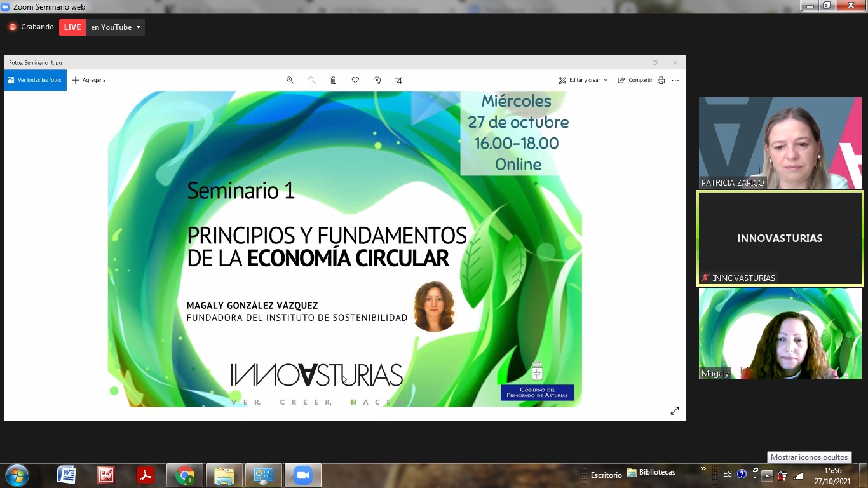868x488 pixels.
Task: Mark photo as favorite with heart icon
Action: pos(355,80)
